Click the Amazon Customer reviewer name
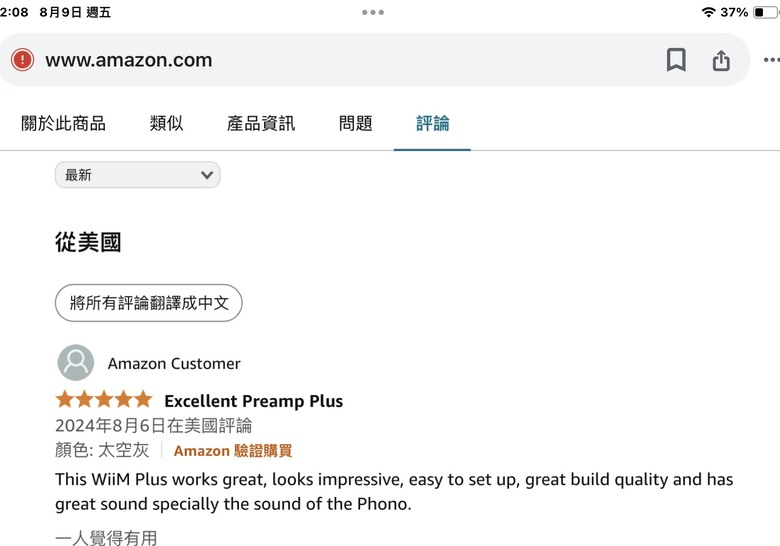The width and height of the screenshot is (780, 546). [174, 364]
